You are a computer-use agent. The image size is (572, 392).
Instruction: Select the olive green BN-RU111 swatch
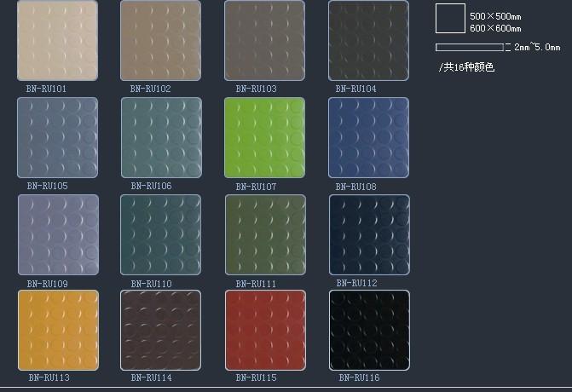265,234
